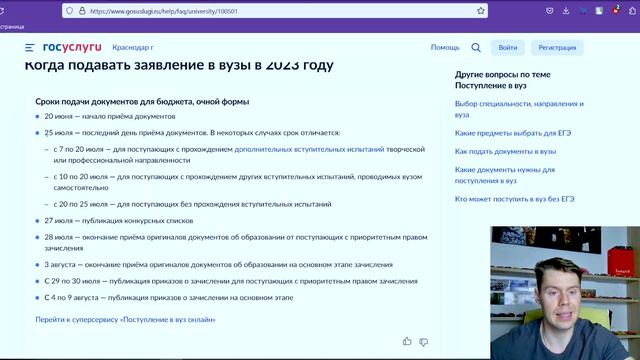
Task: Click line С 4 по 9 августа
Action: pos(169,298)
